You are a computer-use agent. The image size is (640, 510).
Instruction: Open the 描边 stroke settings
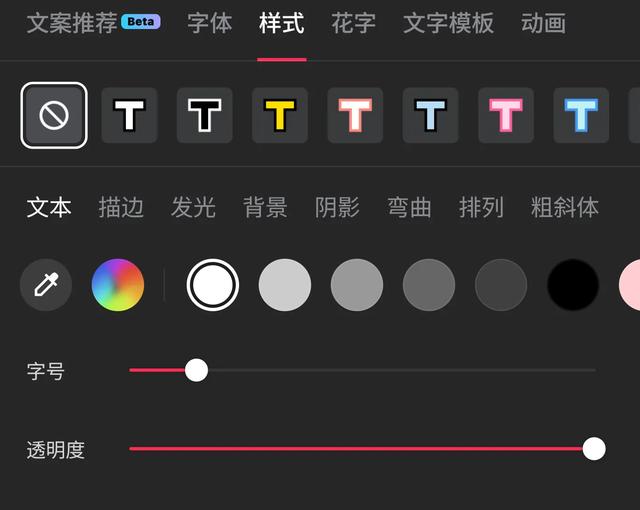(x=121, y=207)
